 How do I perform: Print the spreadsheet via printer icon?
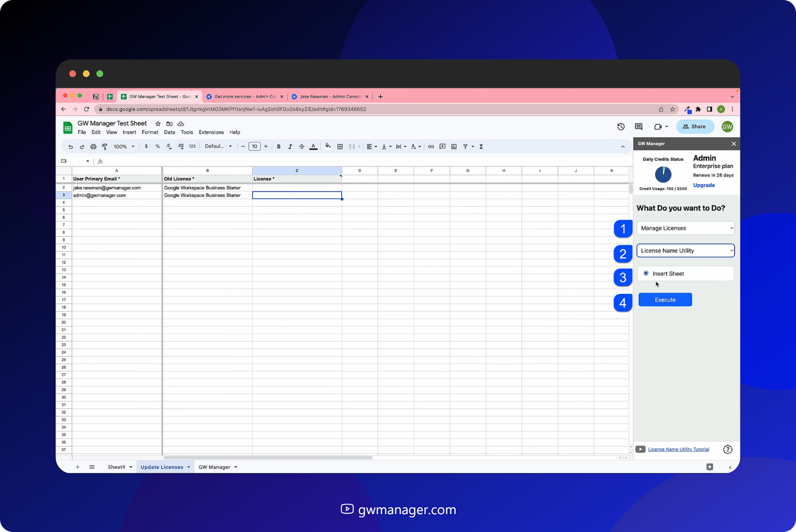click(x=93, y=147)
